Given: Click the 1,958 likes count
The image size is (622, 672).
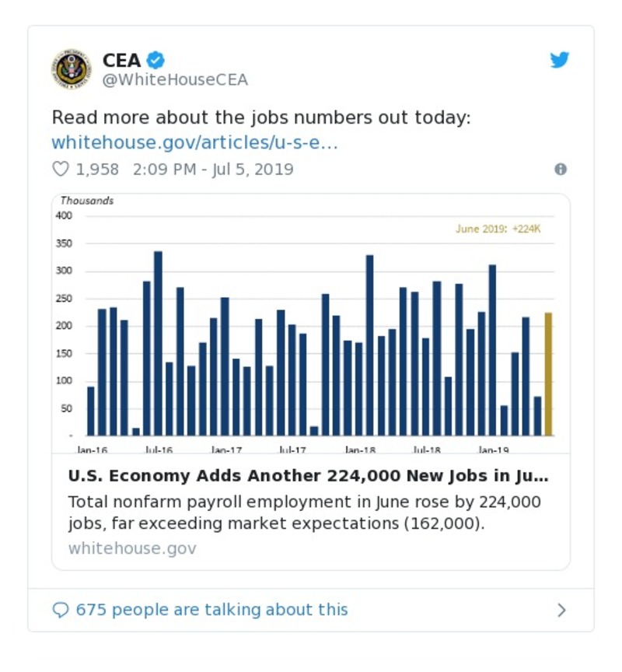Looking at the screenshot, I should click(97, 169).
